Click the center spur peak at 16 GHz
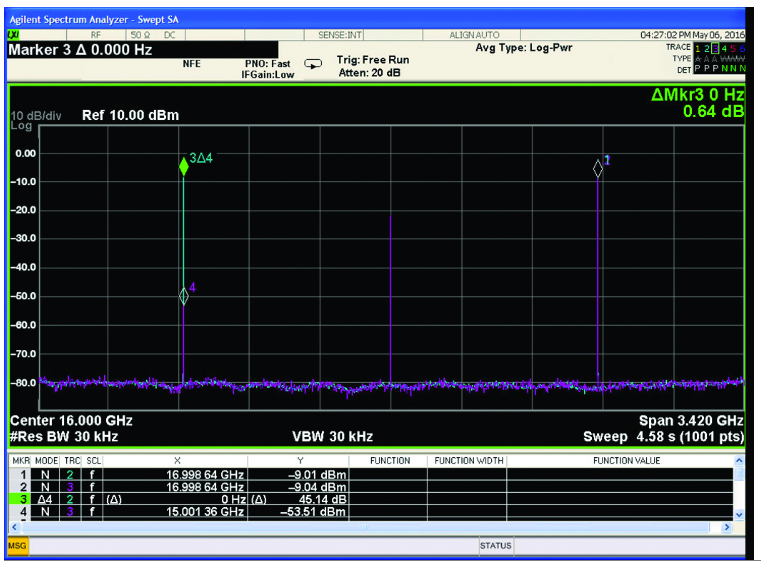 390,216
